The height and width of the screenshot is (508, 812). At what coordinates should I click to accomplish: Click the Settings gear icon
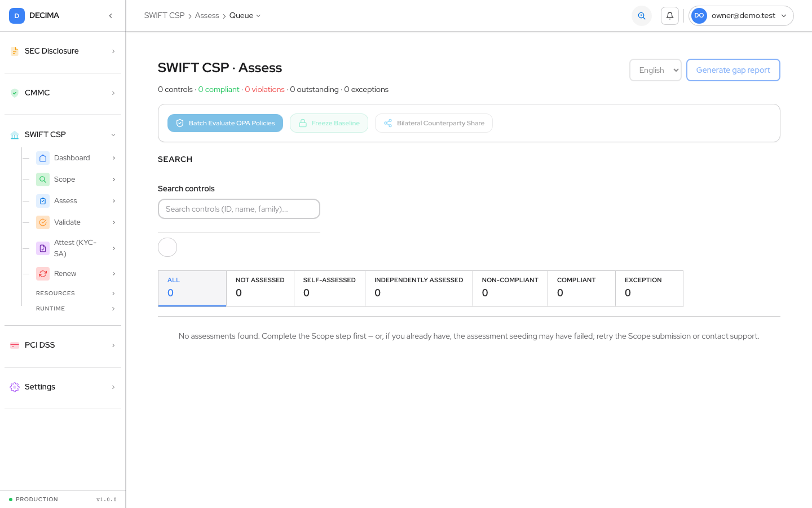pos(15,387)
